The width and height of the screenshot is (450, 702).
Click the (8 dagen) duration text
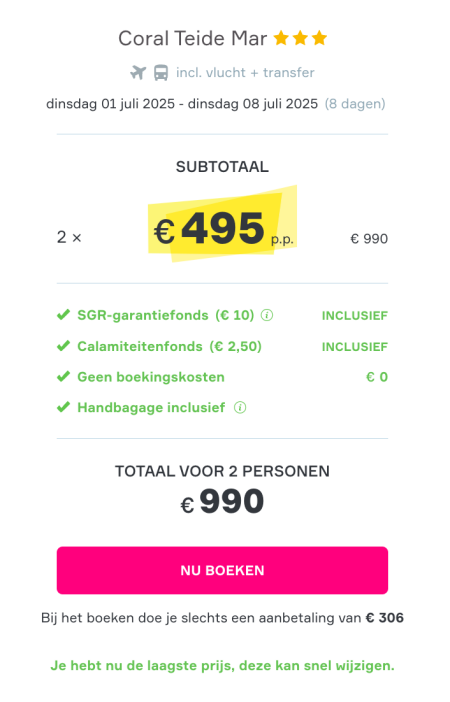355,104
